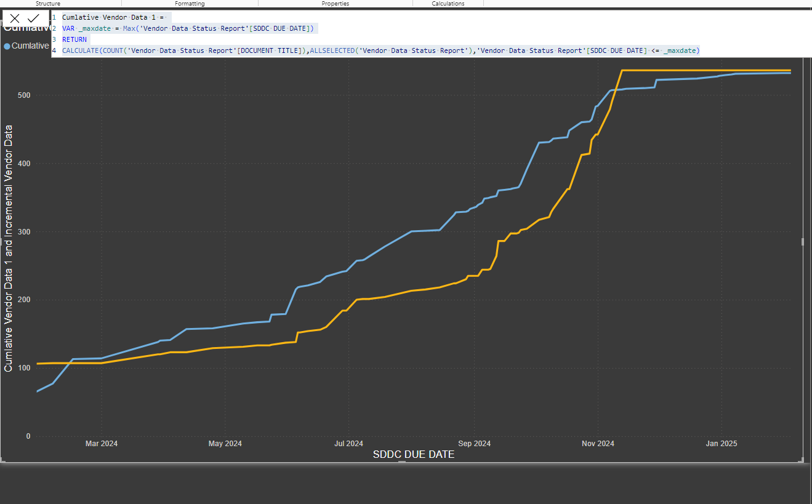
Task: Click the 100 y-axis value
Action: pyautogui.click(x=24, y=368)
